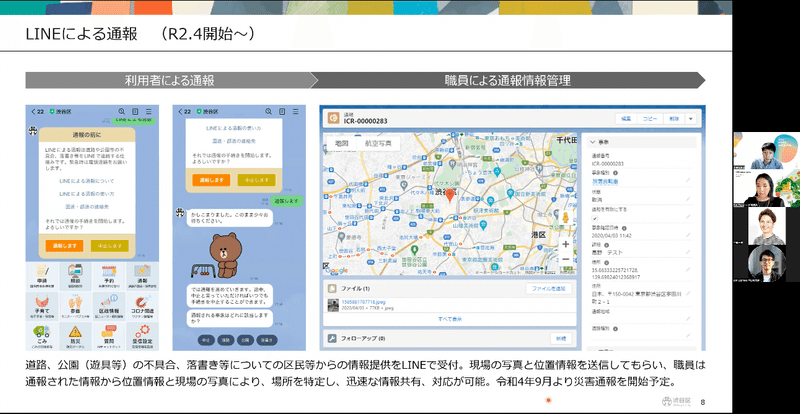Image resolution: width=800 pixels, height=414 pixels.
Task: Open hamburger menu in the right LINE chat
Action: [x=295, y=111]
